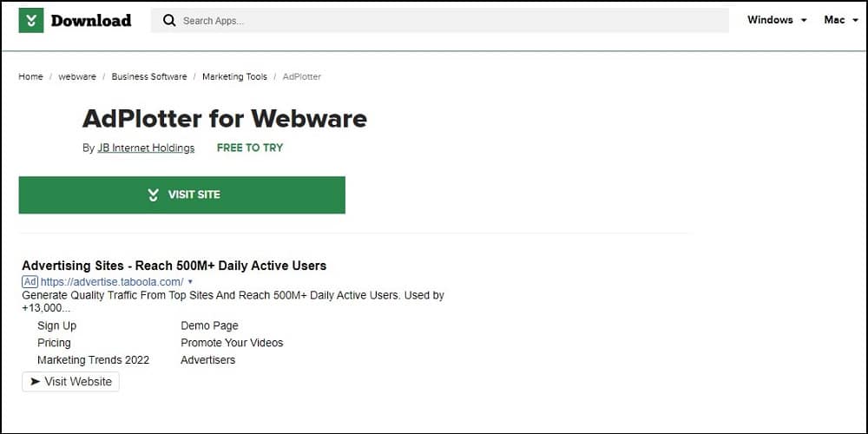The height and width of the screenshot is (434, 868).
Task: Open Marketing Tools breadcrumb
Action: 234,76
